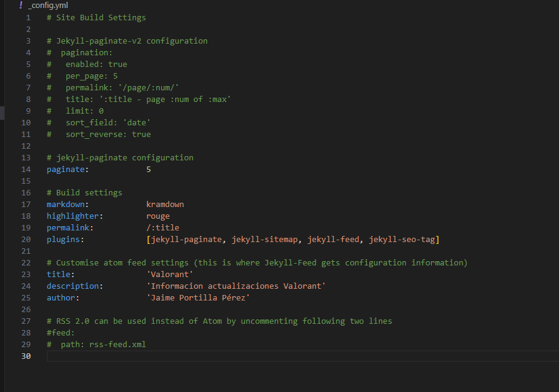Viewport: 559px width, 392px height.
Task: Click the left editor sash handle
Action: (x=1, y=114)
